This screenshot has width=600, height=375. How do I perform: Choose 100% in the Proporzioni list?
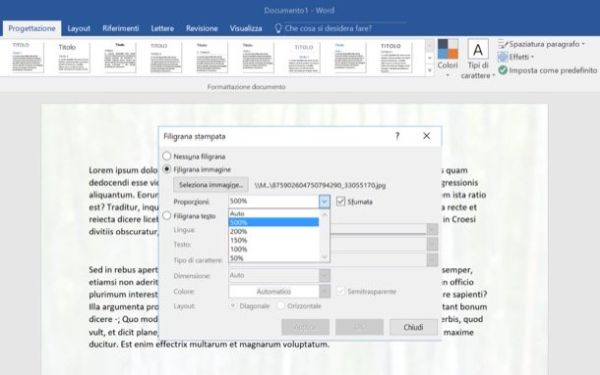pos(274,249)
